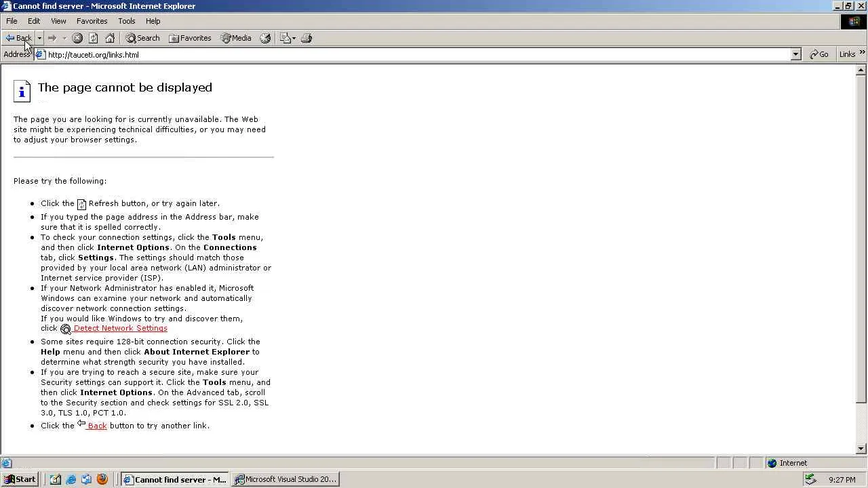The image size is (868, 488).
Task: Open the View menu
Action: coord(58,21)
